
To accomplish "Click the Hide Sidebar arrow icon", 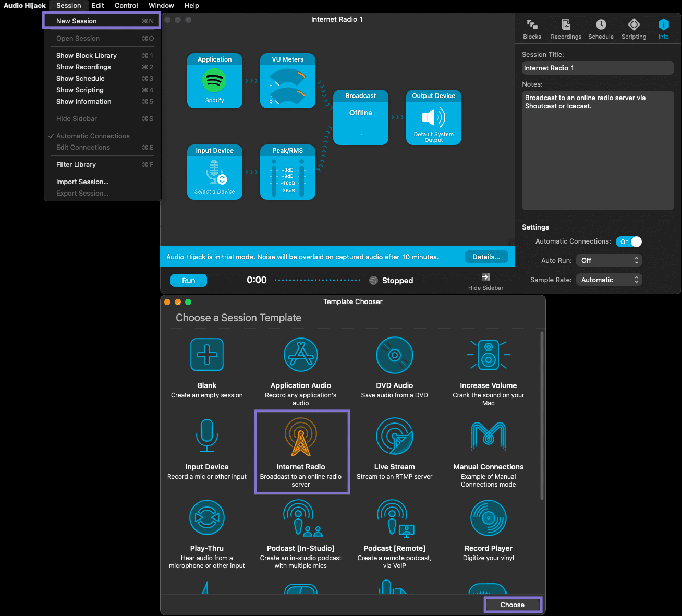I will (485, 277).
